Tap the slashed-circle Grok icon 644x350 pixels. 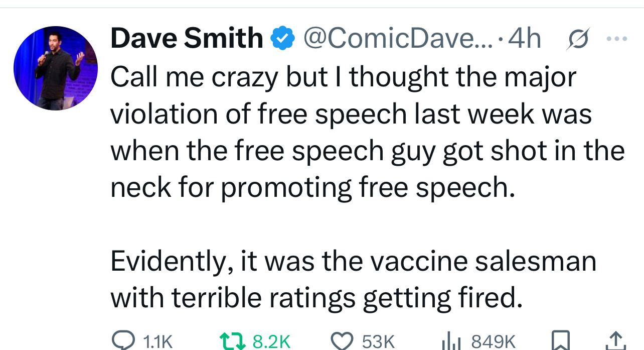tap(577, 40)
